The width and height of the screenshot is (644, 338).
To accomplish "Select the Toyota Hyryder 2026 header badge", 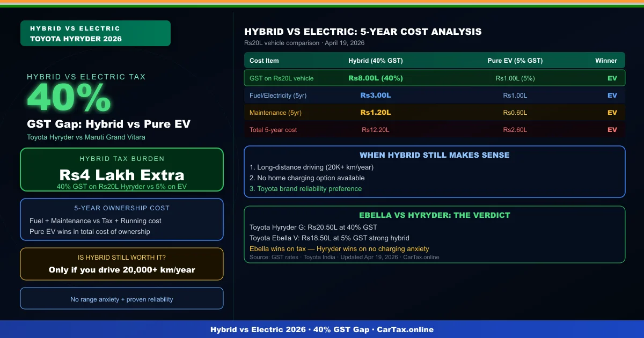I will click(95, 33).
